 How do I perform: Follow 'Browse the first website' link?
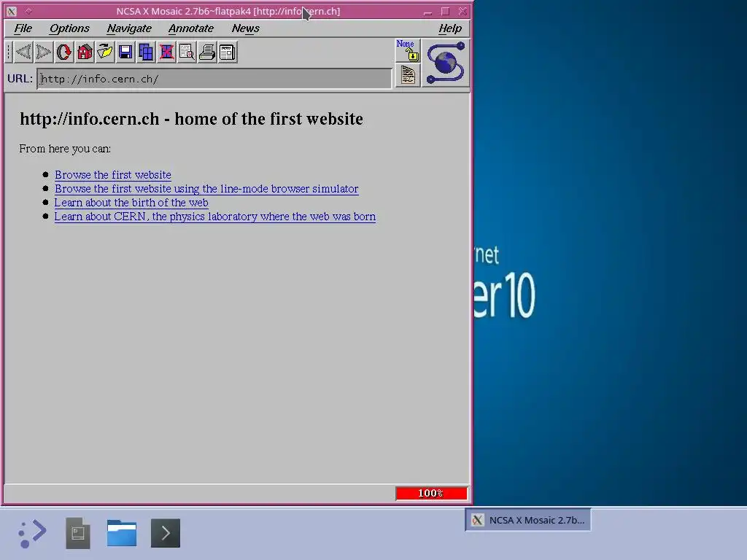click(113, 175)
